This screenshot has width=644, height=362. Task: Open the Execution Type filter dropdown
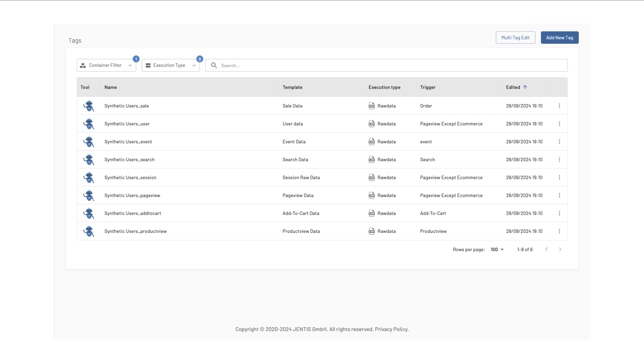click(170, 65)
